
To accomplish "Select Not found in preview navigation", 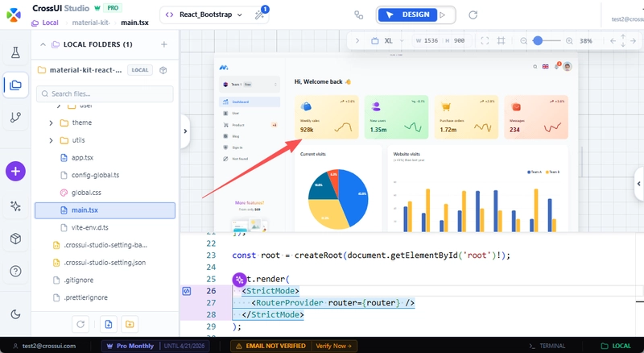I will tap(250, 159).
